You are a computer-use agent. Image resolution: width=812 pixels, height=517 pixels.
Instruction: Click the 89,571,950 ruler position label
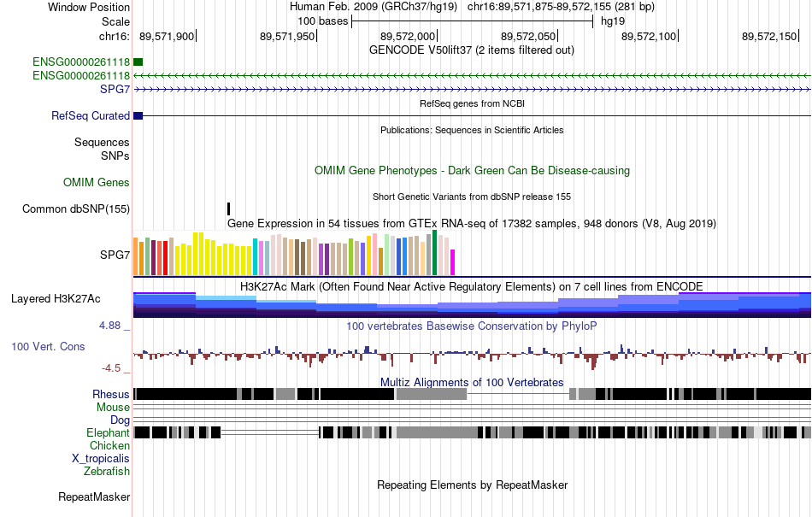click(x=287, y=36)
